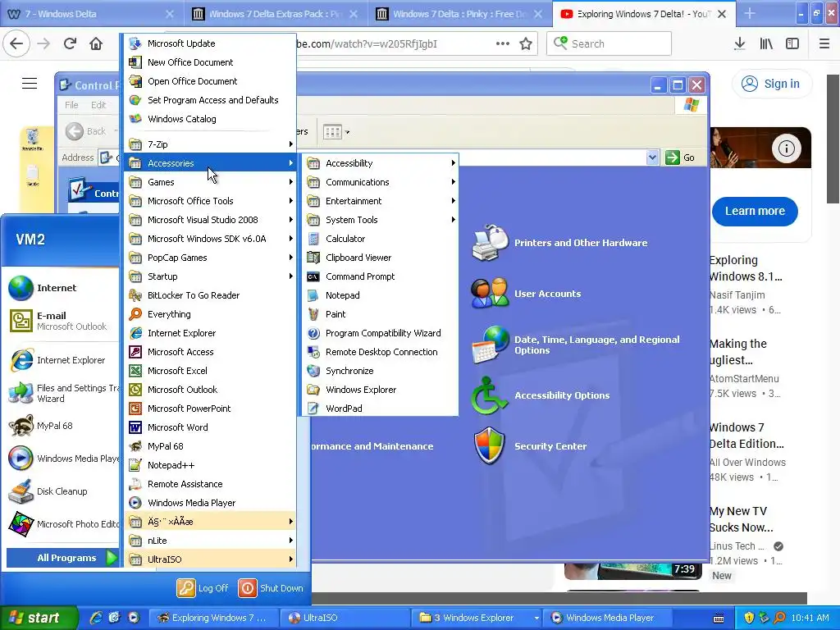The image size is (840, 630).
Task: Click the Windows start button
Action: pos(38,618)
